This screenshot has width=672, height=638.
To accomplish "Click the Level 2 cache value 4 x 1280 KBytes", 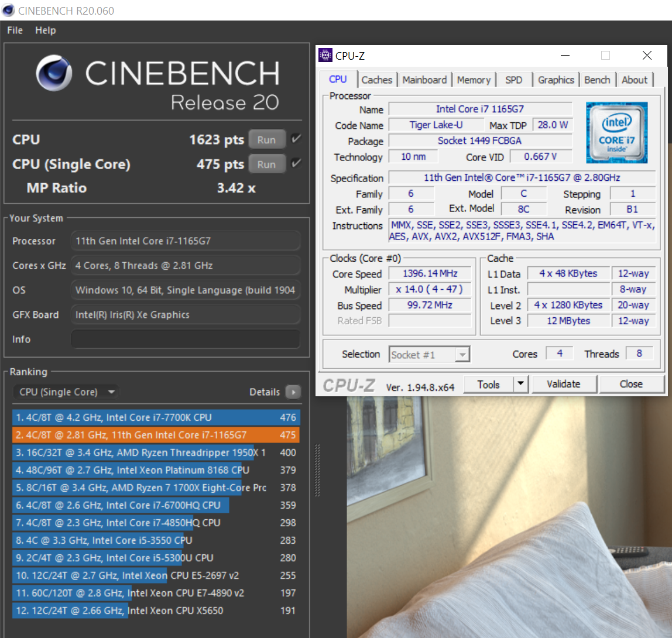I will [x=568, y=305].
